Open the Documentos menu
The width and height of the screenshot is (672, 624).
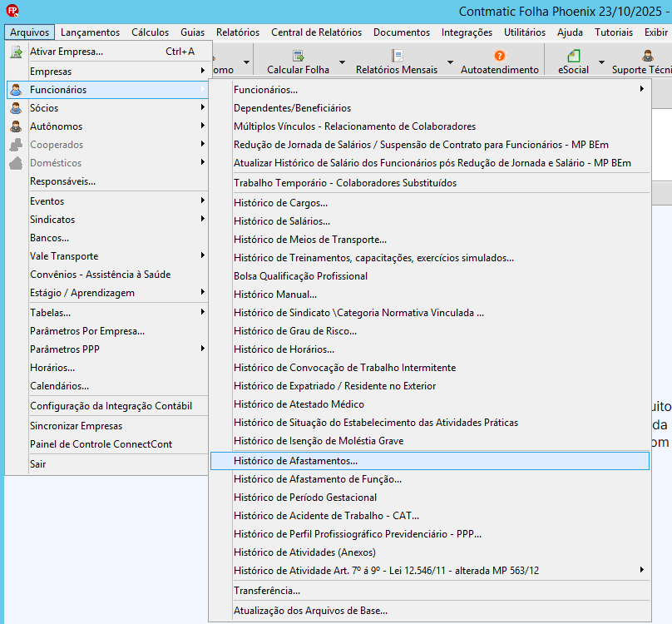(x=402, y=32)
